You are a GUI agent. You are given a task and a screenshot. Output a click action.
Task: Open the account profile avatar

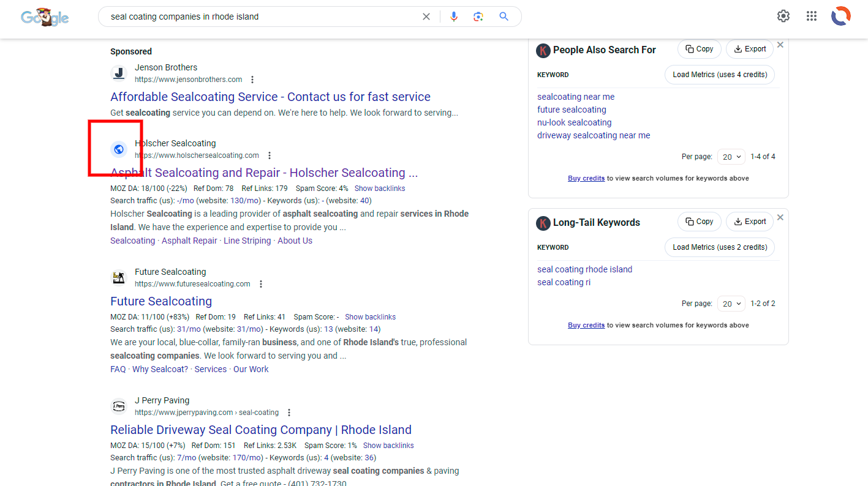click(x=840, y=16)
